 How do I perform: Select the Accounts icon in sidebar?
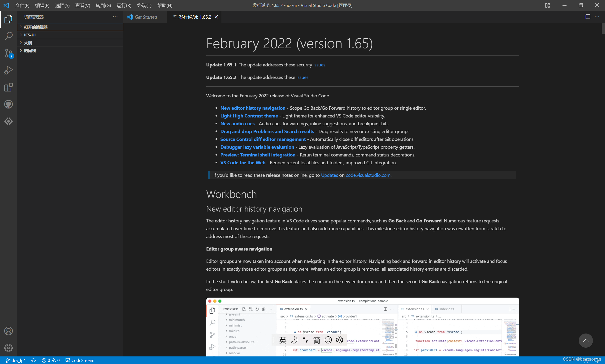8,331
